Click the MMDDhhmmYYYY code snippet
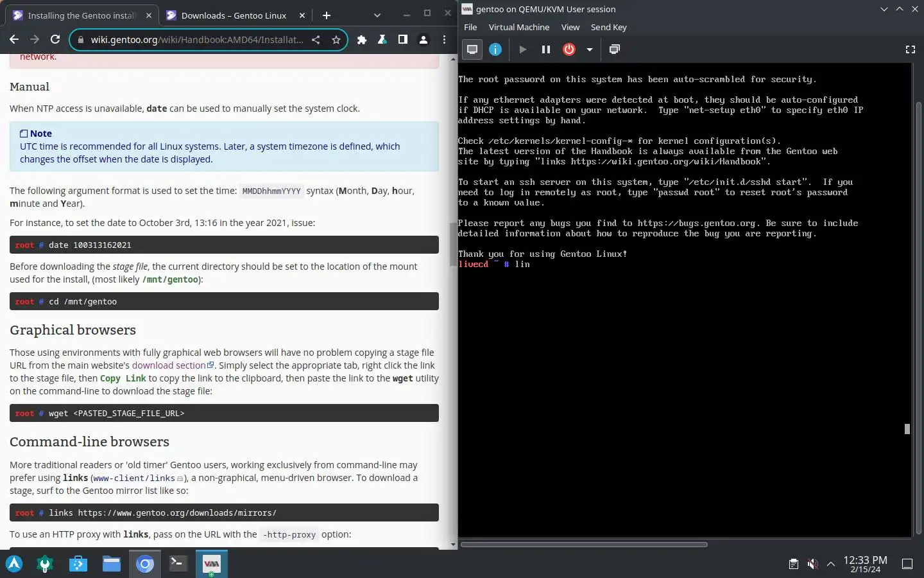Screen dimensions: 924x578 coord(271,191)
